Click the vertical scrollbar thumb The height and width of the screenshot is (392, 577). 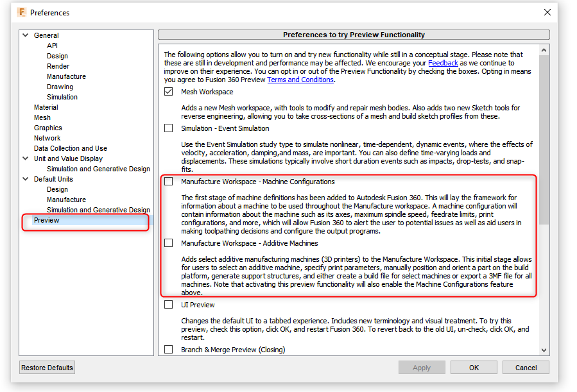[x=544, y=140]
